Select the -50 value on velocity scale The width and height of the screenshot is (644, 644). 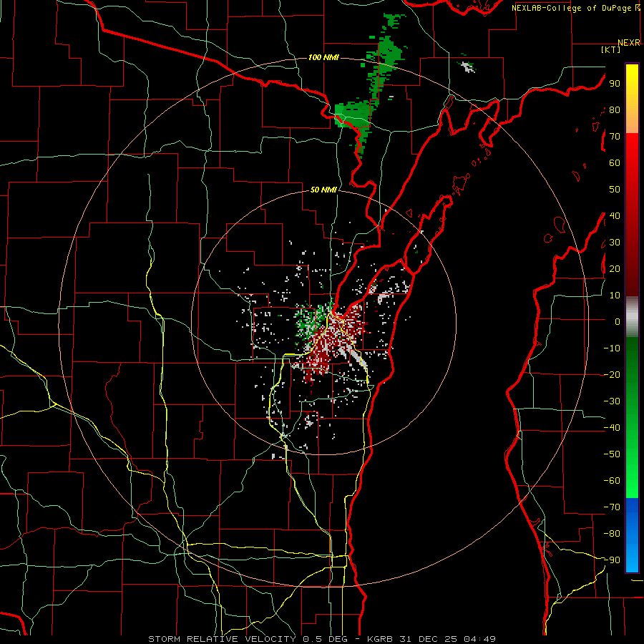click(x=612, y=454)
